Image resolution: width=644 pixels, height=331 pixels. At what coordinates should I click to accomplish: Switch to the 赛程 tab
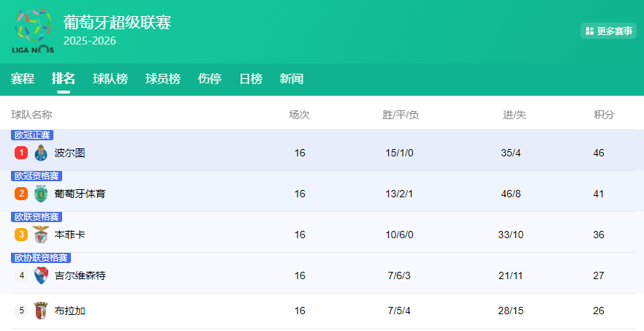pos(23,79)
